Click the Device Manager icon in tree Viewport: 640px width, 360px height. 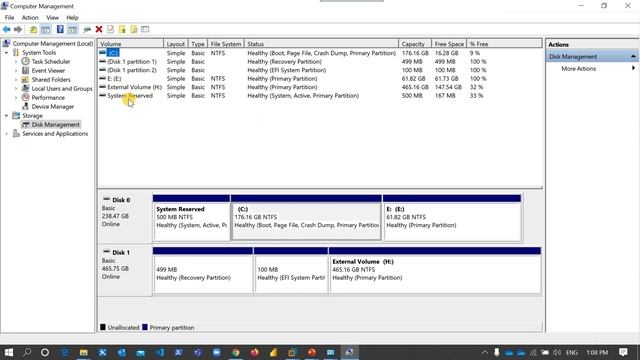tap(25, 106)
